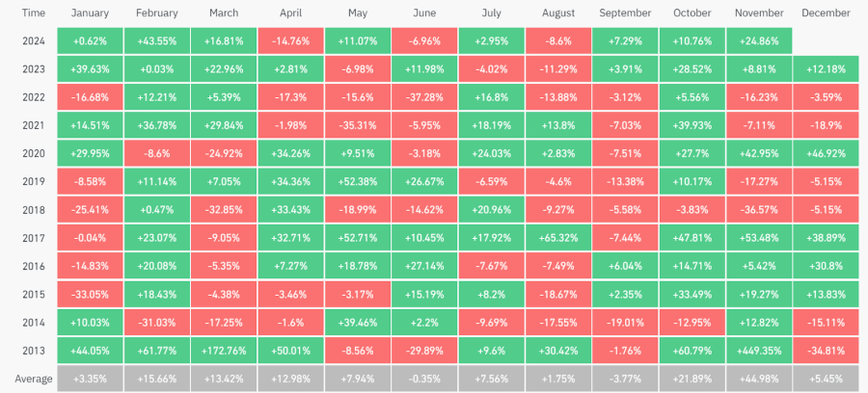This screenshot has height=393, width=868.
Task: Select the +34.36% April 2019 cell
Action: click(290, 180)
